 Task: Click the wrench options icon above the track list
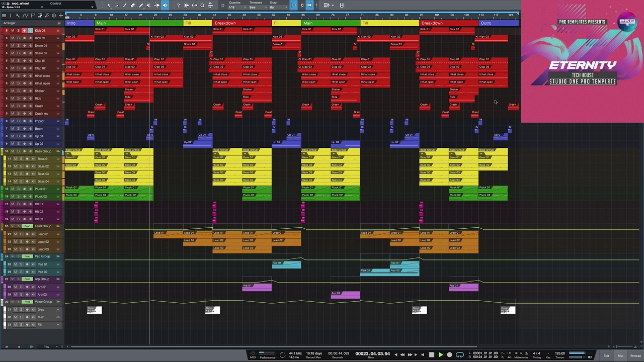(18, 16)
